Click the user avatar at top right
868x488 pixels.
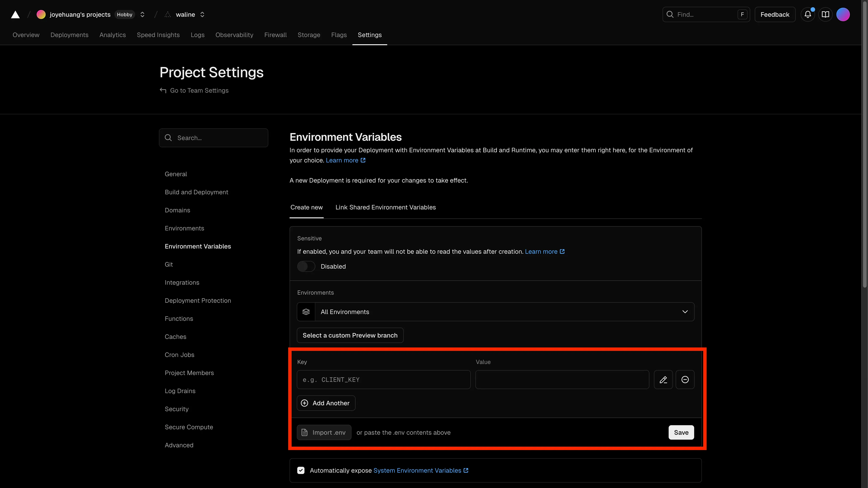click(843, 14)
